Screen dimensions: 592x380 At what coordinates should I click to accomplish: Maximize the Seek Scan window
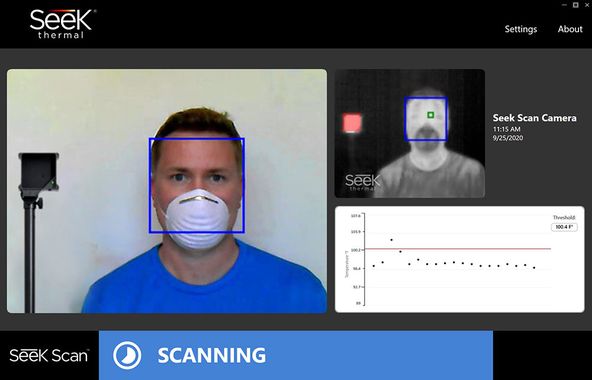coord(575,5)
